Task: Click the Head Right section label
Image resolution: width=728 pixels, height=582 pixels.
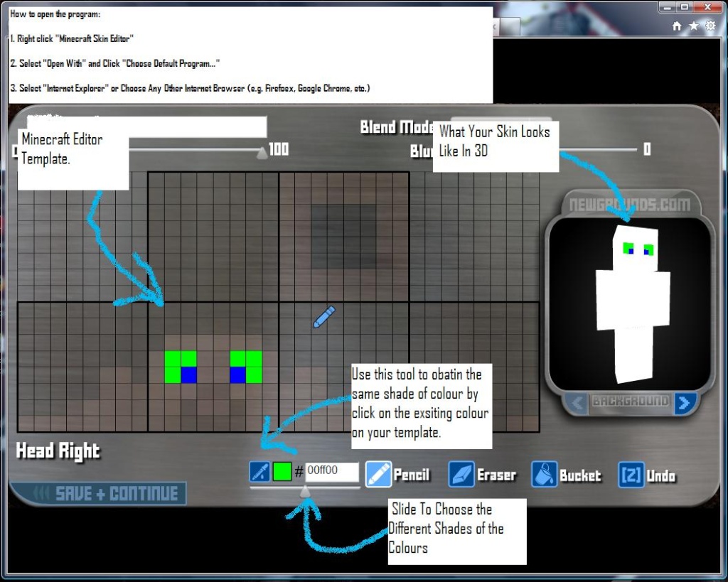Action: click(58, 451)
